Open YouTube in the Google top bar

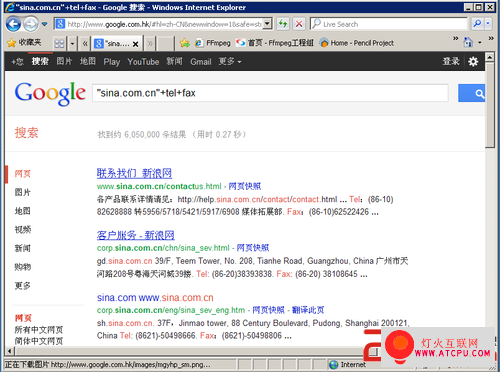(143, 62)
